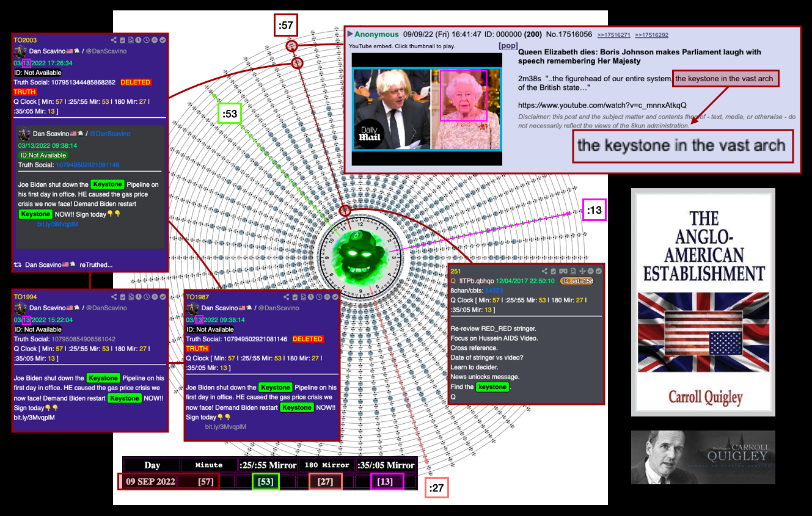Click outline clock icon on post TO1994
The image size is (812, 516).
147,297
